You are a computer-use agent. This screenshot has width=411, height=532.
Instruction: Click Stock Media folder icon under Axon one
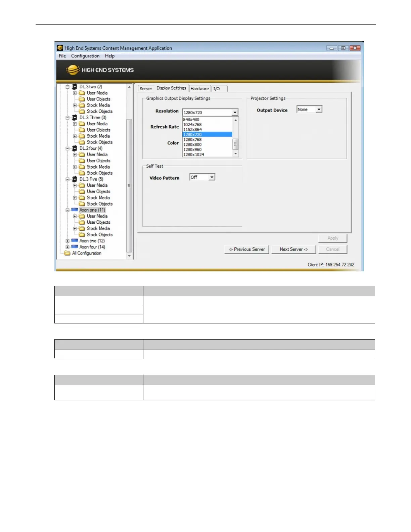[x=82, y=228]
